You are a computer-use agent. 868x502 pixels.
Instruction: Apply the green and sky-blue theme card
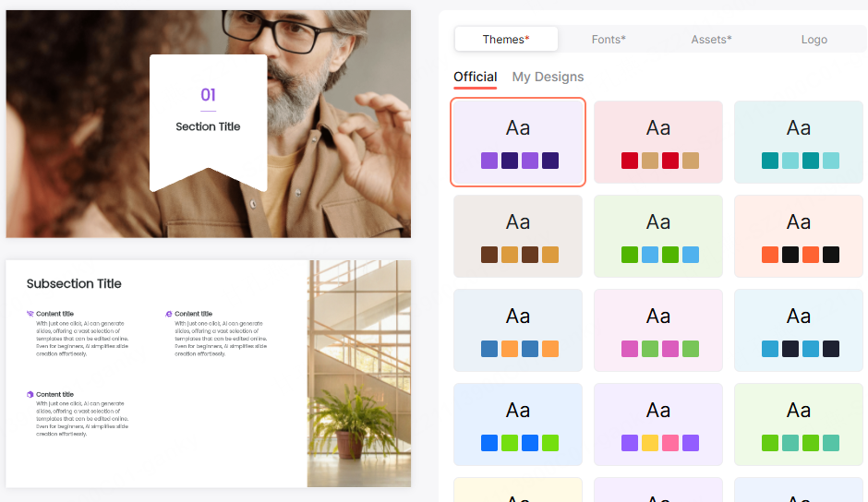[658, 236]
